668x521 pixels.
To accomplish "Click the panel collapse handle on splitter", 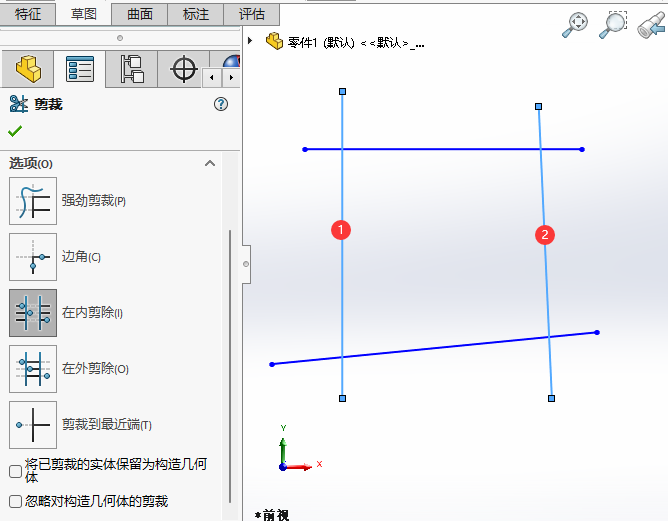I will tap(246, 264).
